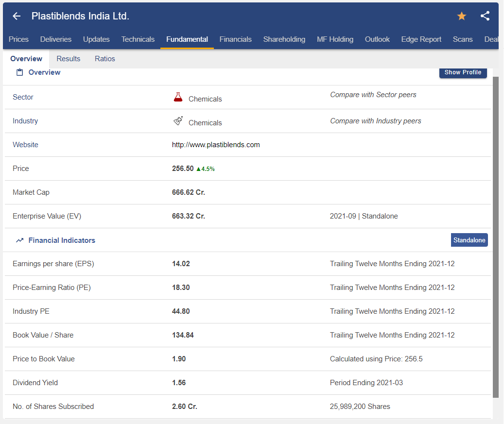Viewport: 504px width, 424px height.
Task: Switch to the Technicals tab
Action: (x=138, y=39)
